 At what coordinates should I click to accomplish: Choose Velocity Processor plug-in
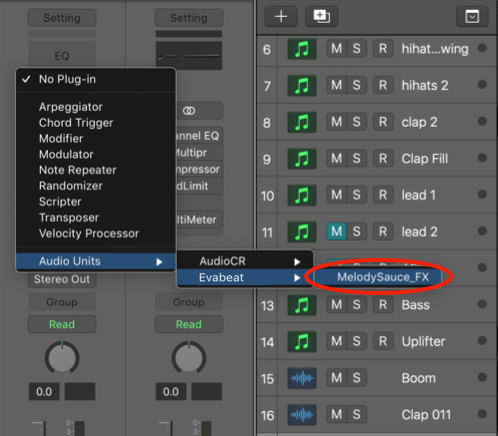click(96, 233)
